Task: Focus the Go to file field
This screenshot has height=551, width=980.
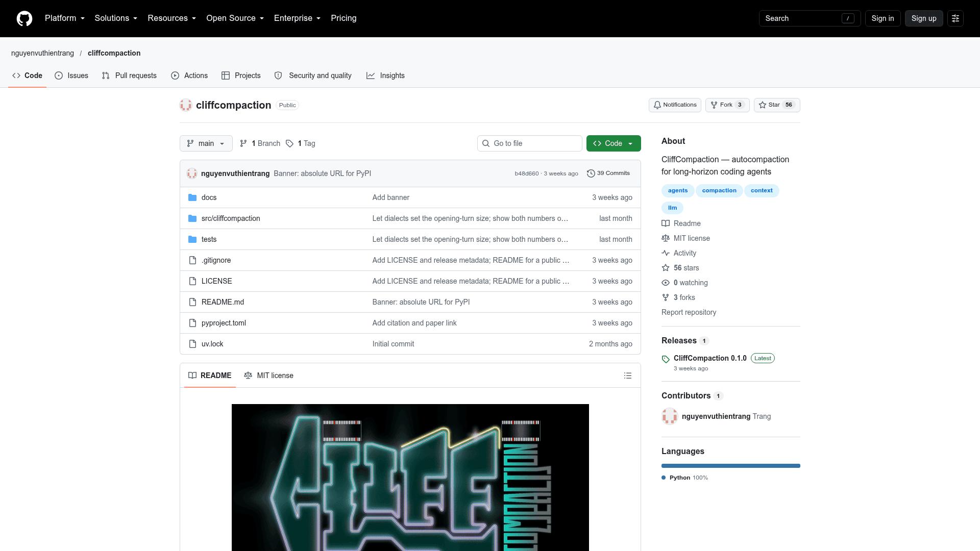Action: click(530, 143)
